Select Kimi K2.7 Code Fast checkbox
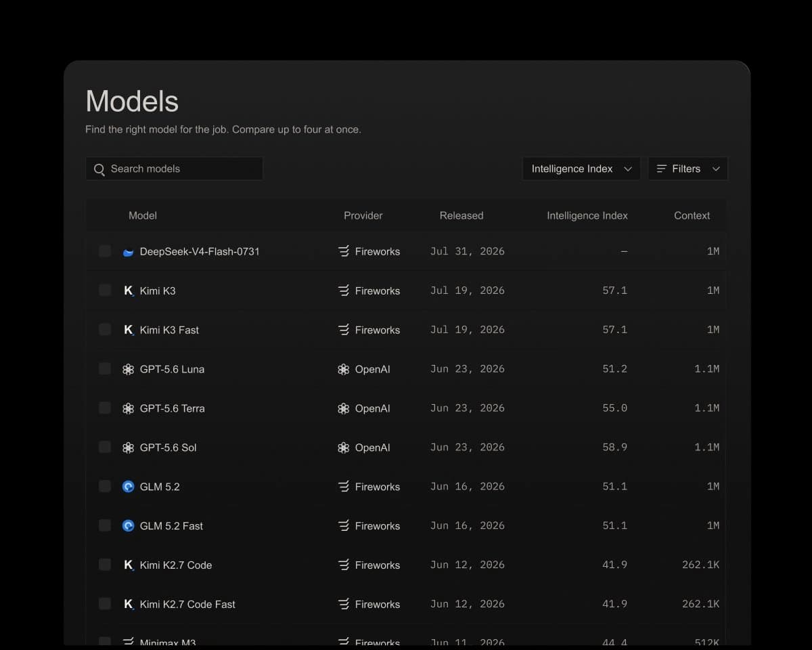 (x=105, y=604)
